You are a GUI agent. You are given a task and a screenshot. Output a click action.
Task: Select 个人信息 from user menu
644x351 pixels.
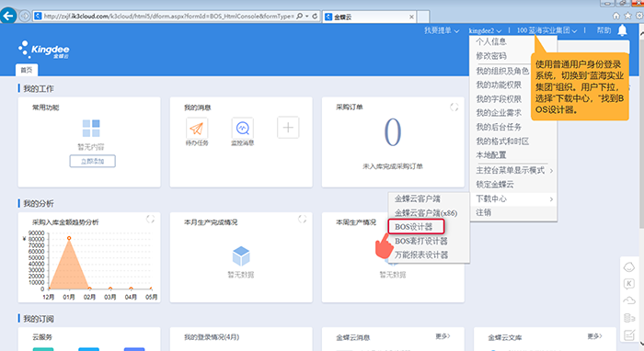click(x=491, y=42)
